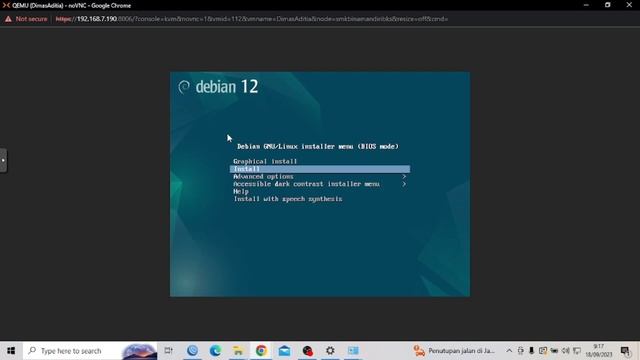
Task: Click the Debian swirl logo
Action: (184, 87)
